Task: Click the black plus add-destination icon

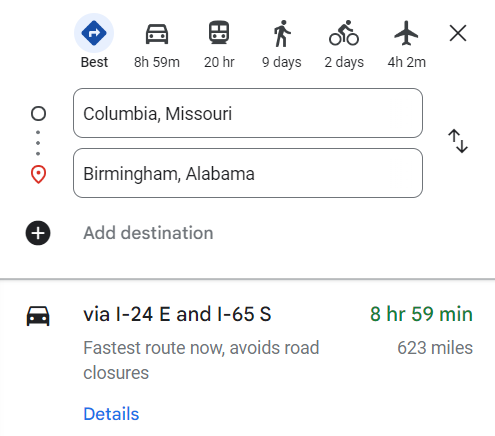Action: (x=38, y=233)
